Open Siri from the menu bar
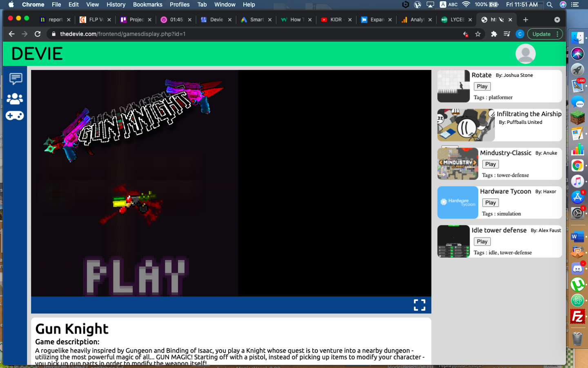The image size is (588, 368). [563, 4]
